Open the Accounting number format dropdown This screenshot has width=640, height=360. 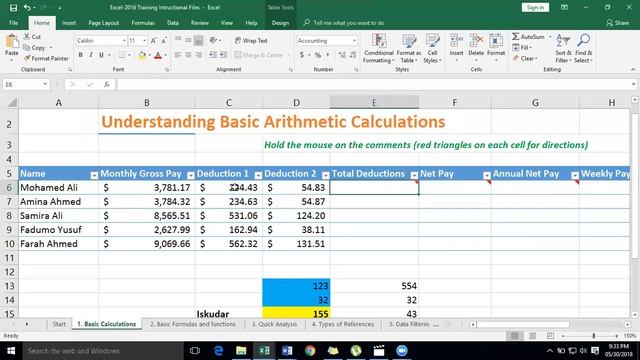tap(354, 41)
